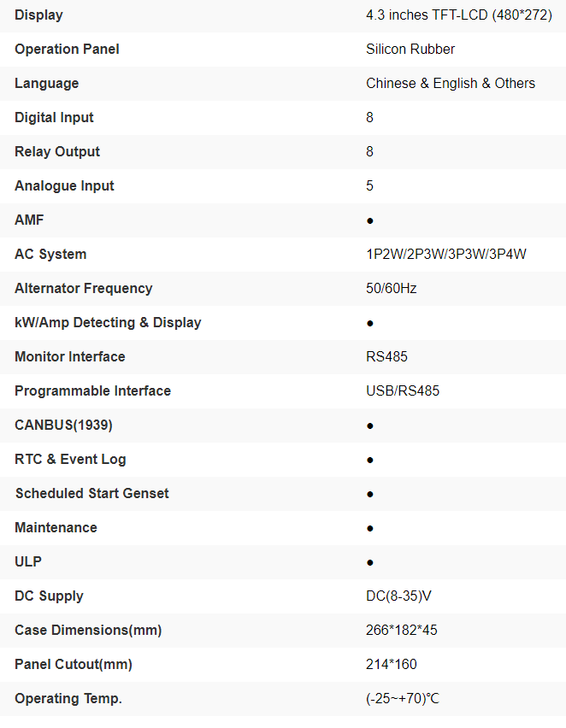Click the Chinese & English & Others text
Viewport: 566px width, 728px height.
pos(451,83)
